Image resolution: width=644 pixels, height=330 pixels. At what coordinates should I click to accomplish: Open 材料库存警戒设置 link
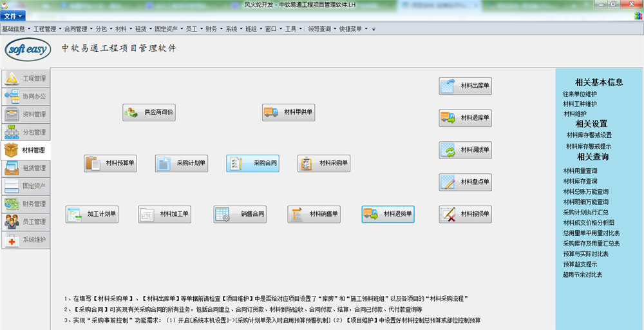point(589,135)
